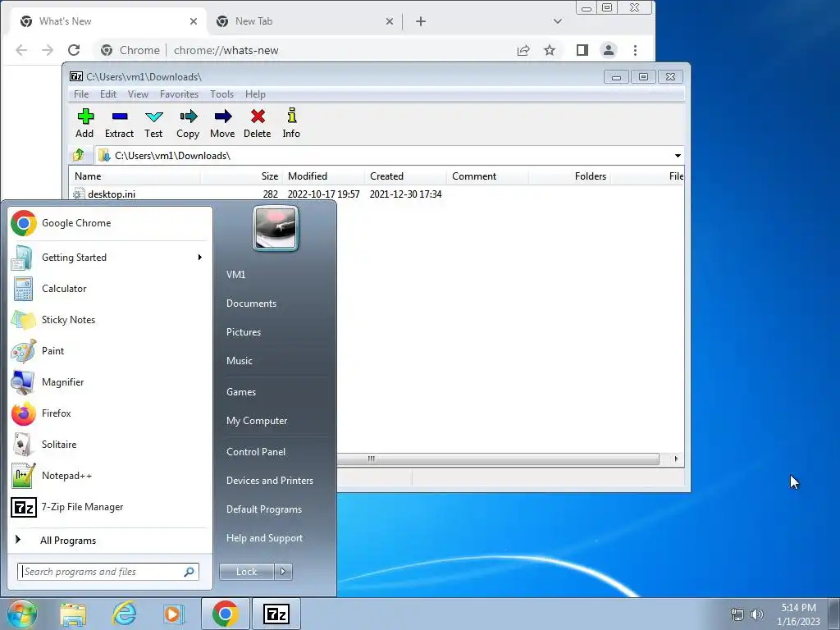Open the File menu in 7-Zip
This screenshot has width=840, height=630.
click(81, 94)
